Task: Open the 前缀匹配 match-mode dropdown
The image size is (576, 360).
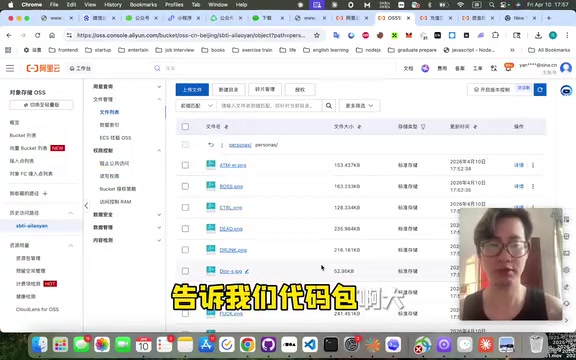Action: click(x=196, y=106)
